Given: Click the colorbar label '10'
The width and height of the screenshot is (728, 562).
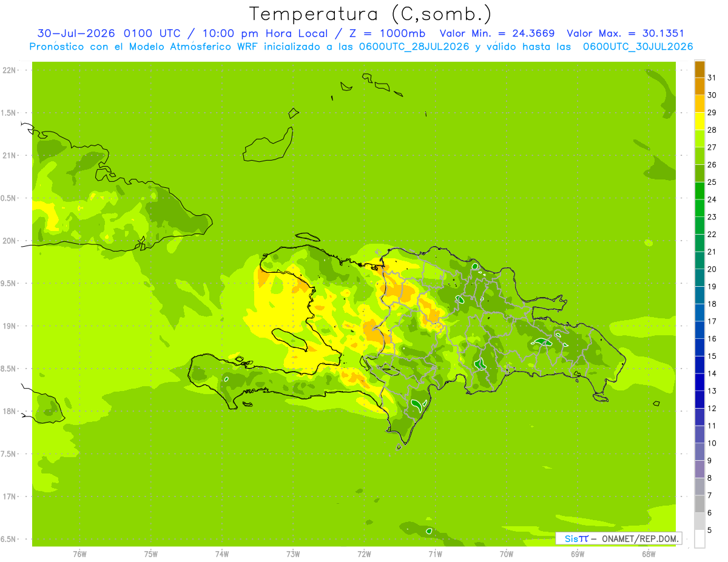Looking at the screenshot, I should (x=712, y=443).
